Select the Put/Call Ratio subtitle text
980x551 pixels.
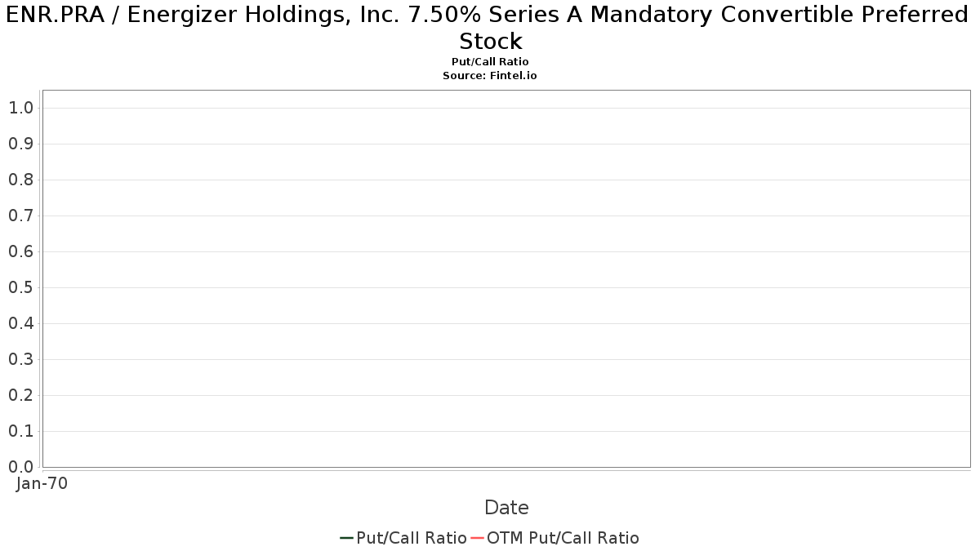490,62
